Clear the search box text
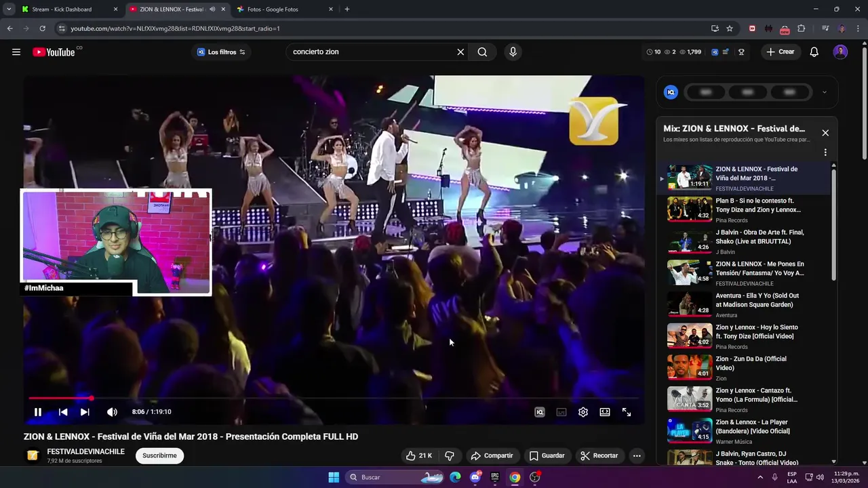This screenshot has height=488, width=868. point(460,52)
